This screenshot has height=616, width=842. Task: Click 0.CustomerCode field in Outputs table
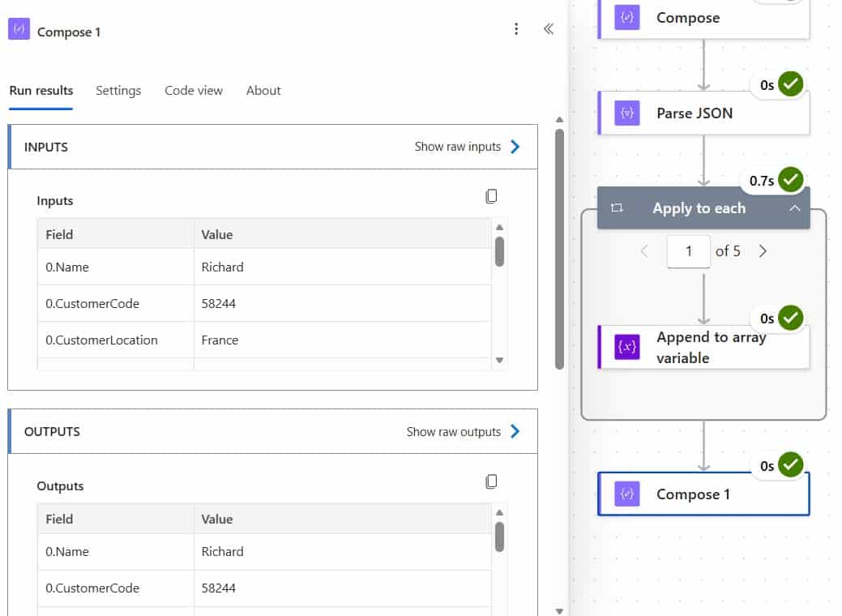click(x=92, y=588)
